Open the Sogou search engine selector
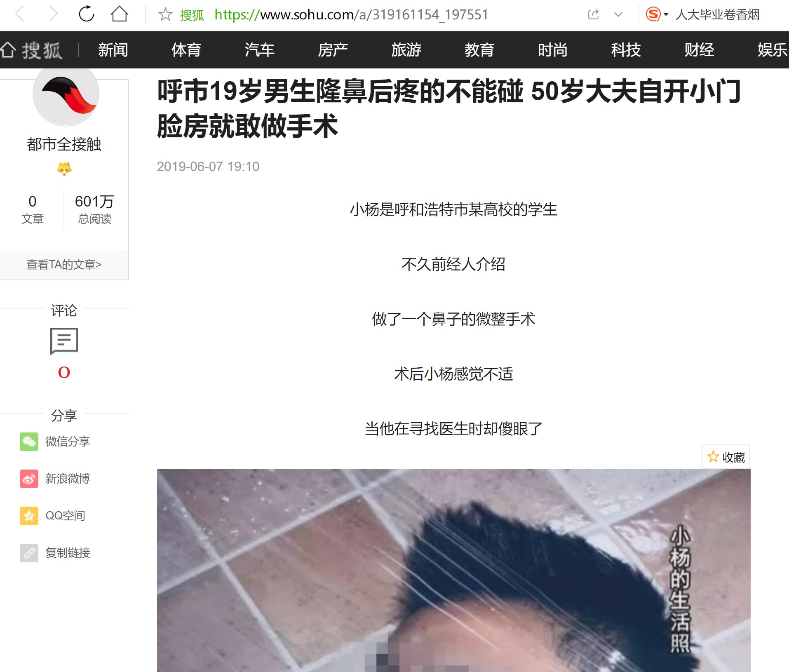The height and width of the screenshot is (672, 789). click(x=657, y=14)
